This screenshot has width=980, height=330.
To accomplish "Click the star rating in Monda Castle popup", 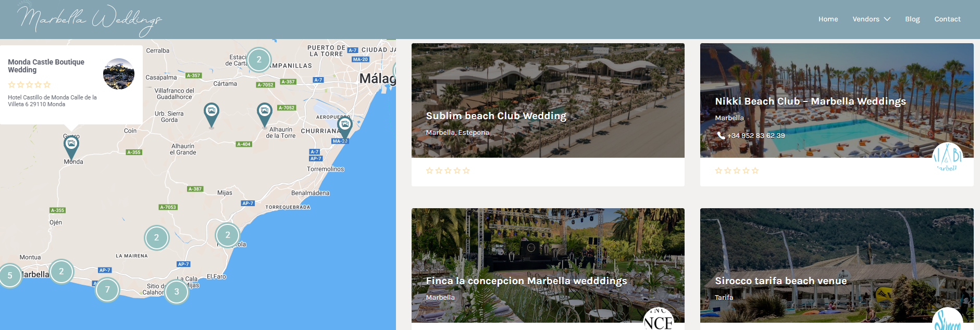I will (x=29, y=84).
